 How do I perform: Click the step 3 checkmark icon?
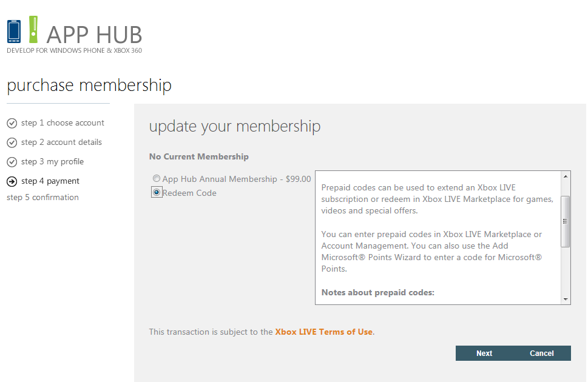point(12,163)
